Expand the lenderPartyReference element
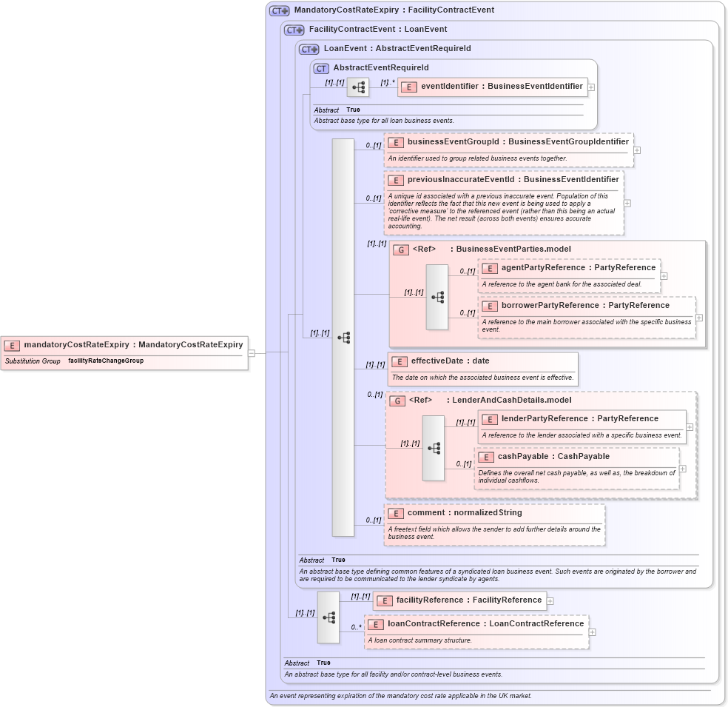Image resolution: width=728 pixels, height=707 pixels. (x=689, y=426)
